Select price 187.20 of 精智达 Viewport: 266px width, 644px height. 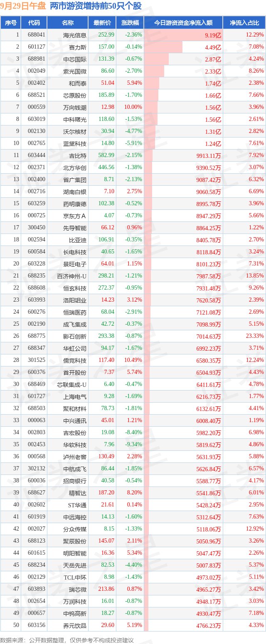tap(106, 493)
